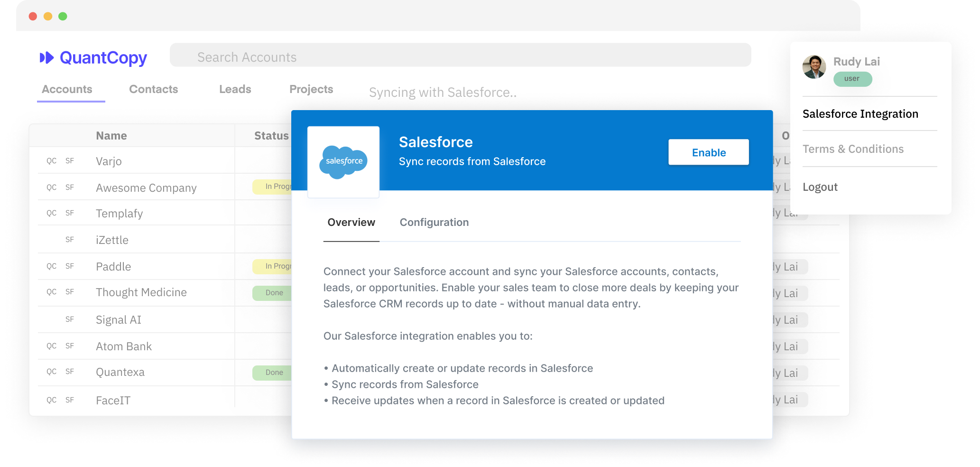Screen dimensions: 980x467
Task: Click the green user role badge
Action: tap(852, 79)
